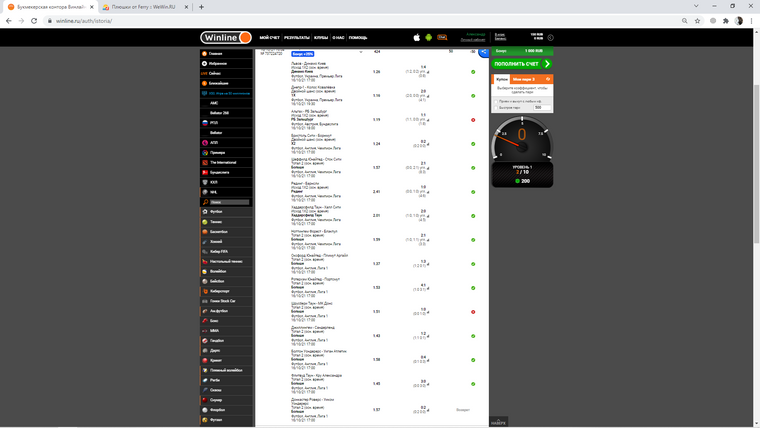760x428 pixels.
Task: Open Крикет sport in sidebar
Action: pos(226,360)
